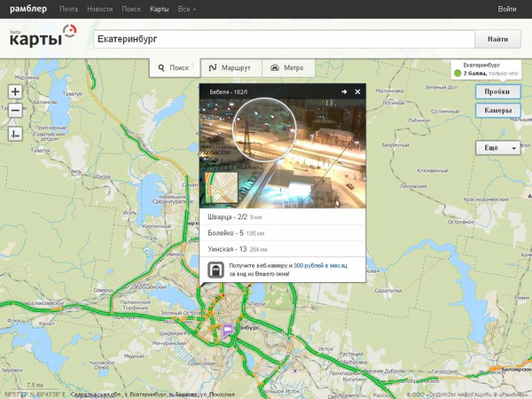
Task: Close the Бебеля webcam popup
Action: 358,92
